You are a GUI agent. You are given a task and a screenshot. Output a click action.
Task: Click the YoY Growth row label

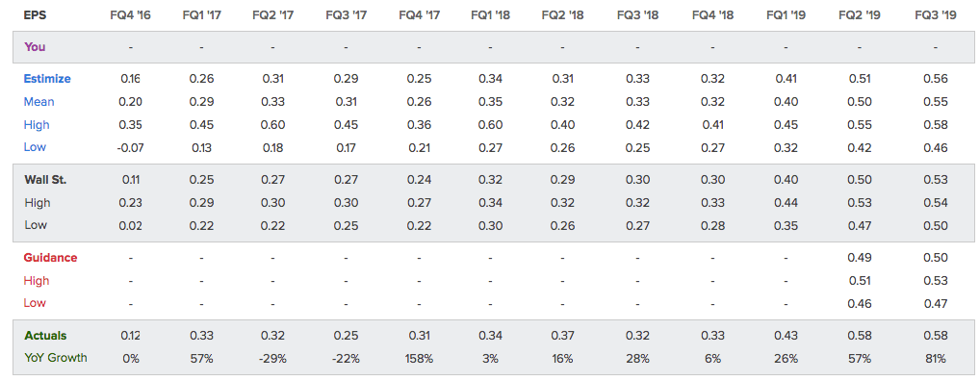pyautogui.click(x=56, y=358)
